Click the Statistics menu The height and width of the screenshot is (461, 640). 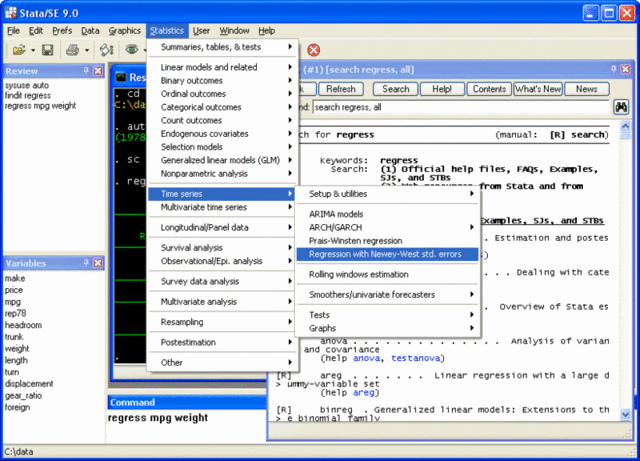(x=167, y=31)
